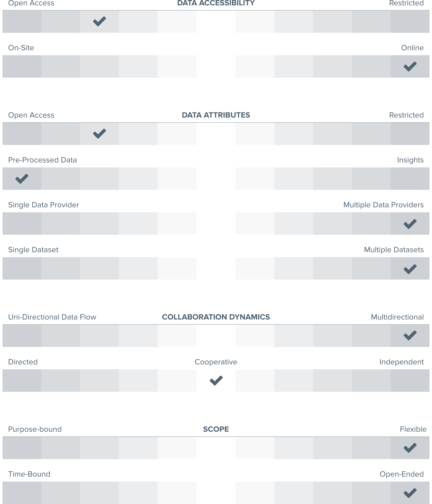Viewport: 432px width, 504px height.
Task: Select rightmost cell under Insights
Action: pyautogui.click(x=410, y=179)
